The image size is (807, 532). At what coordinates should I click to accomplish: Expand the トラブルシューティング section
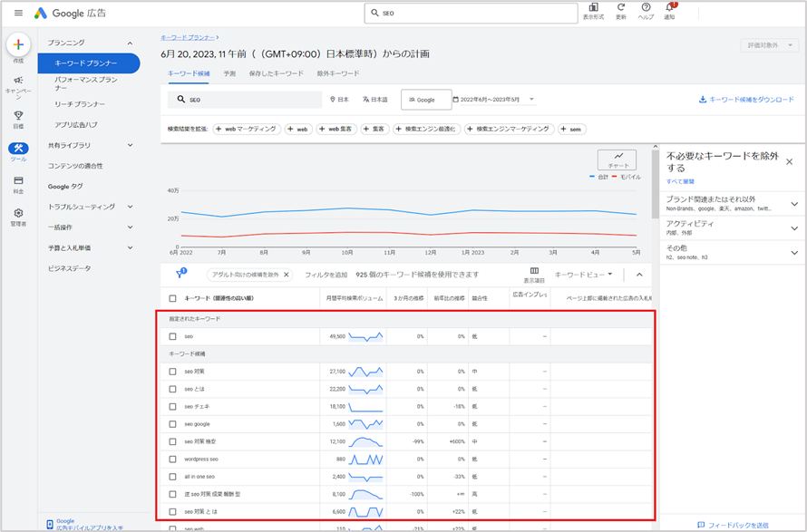[130, 207]
